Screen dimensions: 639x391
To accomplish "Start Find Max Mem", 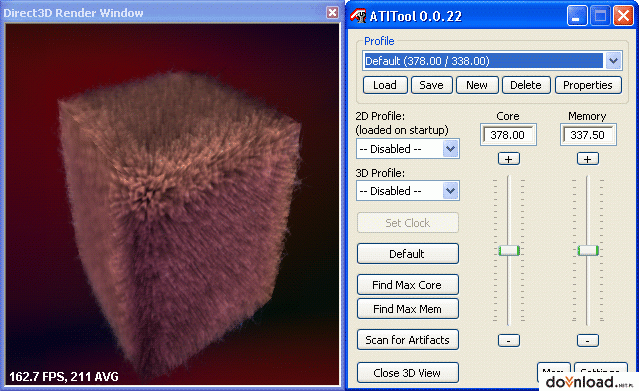I will [408, 309].
